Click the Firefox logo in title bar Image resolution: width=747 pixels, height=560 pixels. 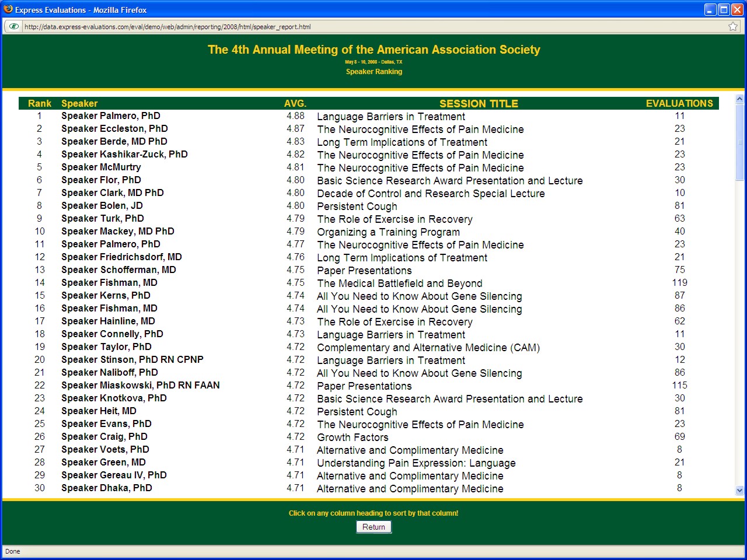(x=8, y=9)
